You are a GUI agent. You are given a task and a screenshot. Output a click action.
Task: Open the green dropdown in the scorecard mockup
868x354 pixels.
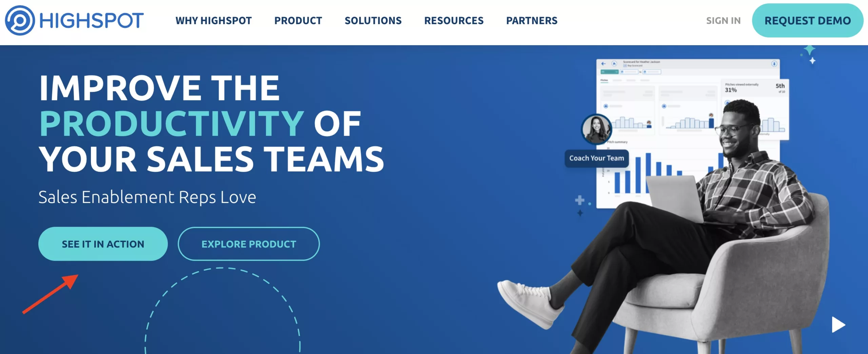(x=610, y=72)
